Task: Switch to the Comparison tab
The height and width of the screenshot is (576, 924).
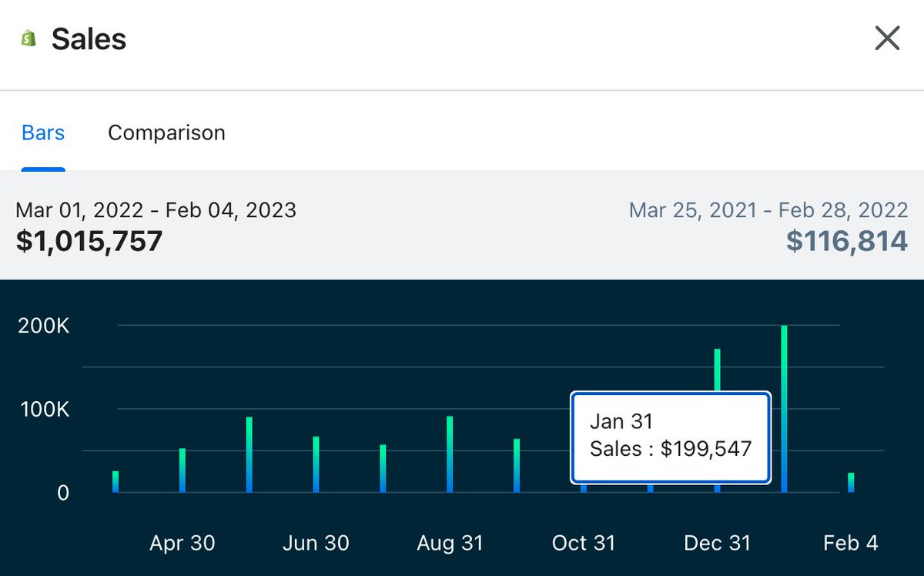Action: 166,132
